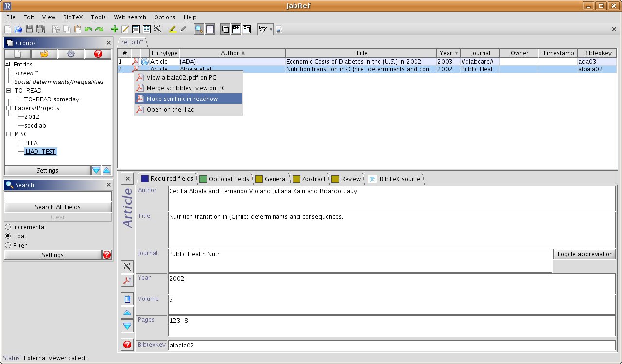This screenshot has width=622, height=364.
Task: Open a database with the folder icon
Action: tap(18, 29)
